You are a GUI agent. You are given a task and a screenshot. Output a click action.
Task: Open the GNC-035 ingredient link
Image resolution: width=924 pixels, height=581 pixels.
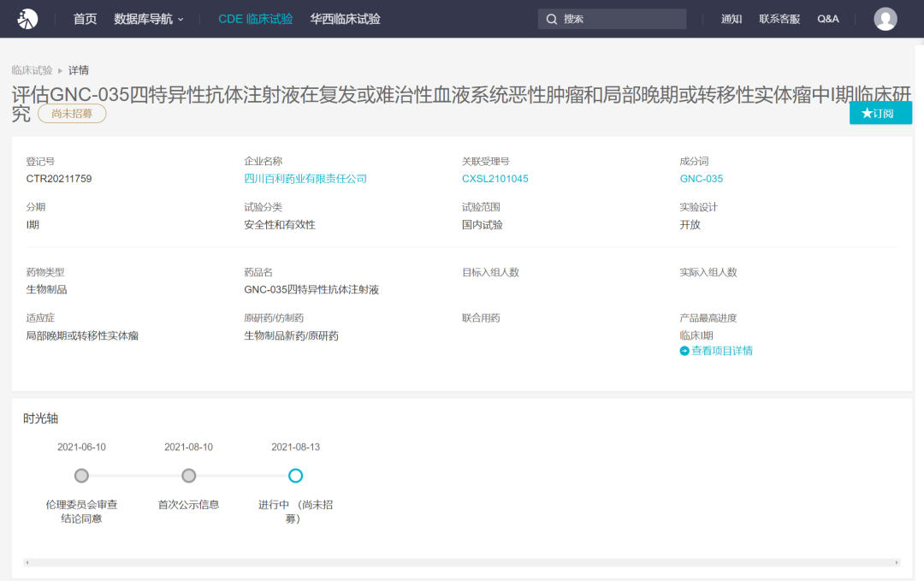click(x=702, y=179)
